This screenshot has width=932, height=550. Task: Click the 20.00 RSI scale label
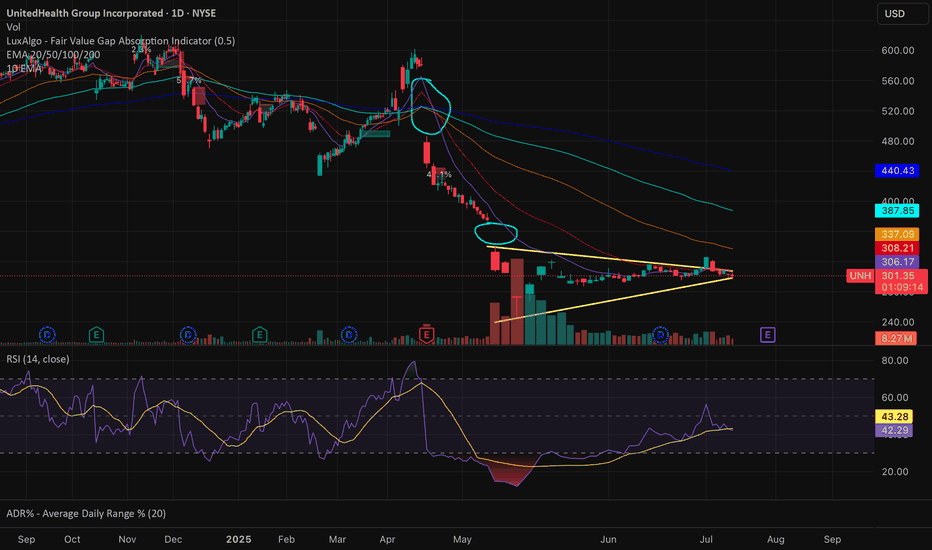tap(895, 472)
